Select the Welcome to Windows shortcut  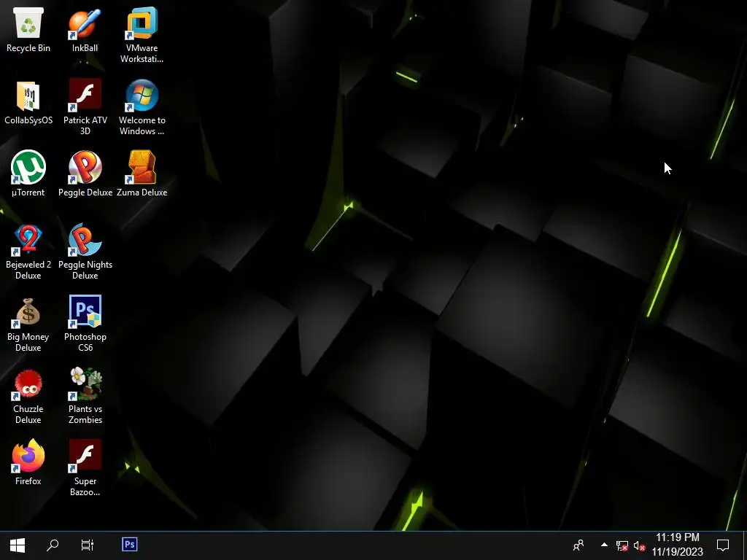[x=142, y=106]
